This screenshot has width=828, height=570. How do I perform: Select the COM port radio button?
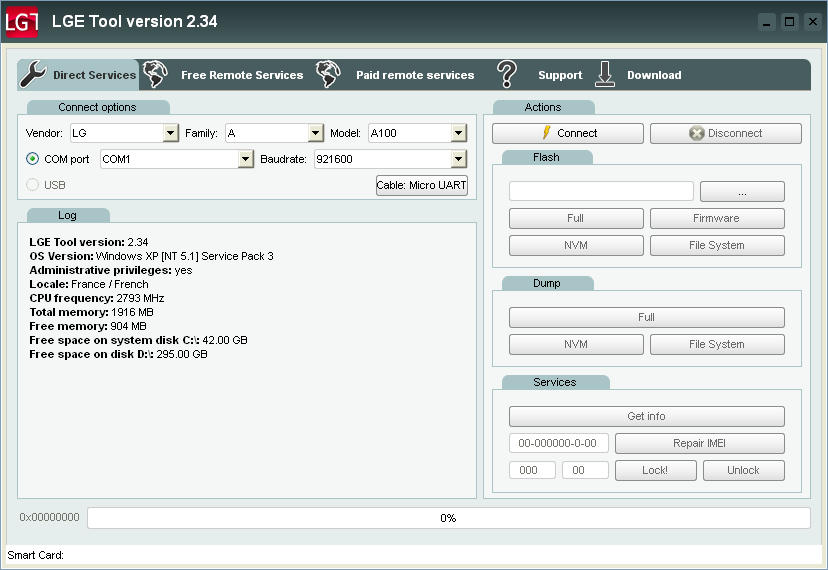click(32, 158)
